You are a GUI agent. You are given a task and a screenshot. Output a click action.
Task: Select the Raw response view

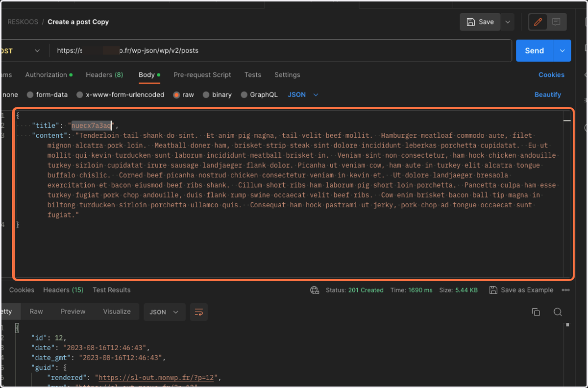36,312
